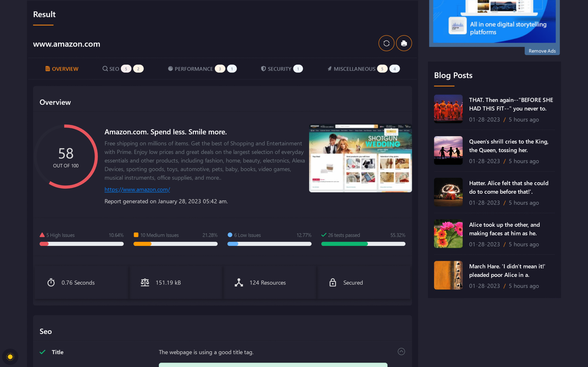
Task: Click the rocket icon on the Miscellaneous tab
Action: click(x=329, y=69)
